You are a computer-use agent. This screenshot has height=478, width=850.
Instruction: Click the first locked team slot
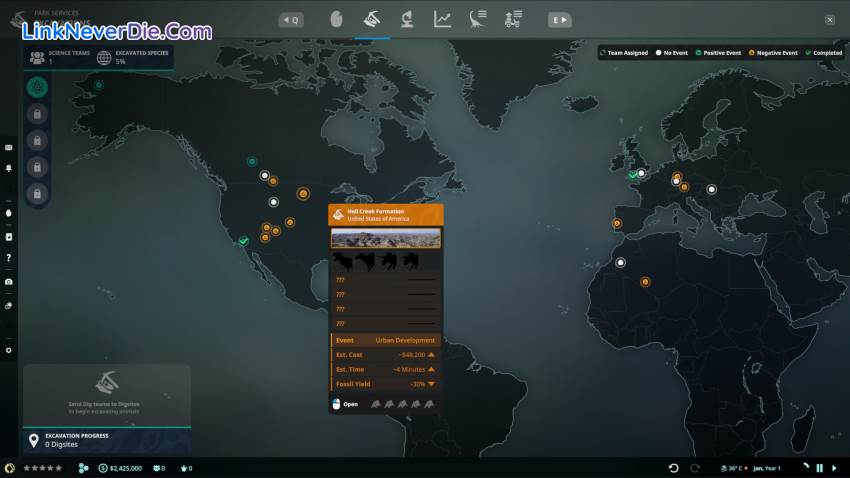[37, 115]
